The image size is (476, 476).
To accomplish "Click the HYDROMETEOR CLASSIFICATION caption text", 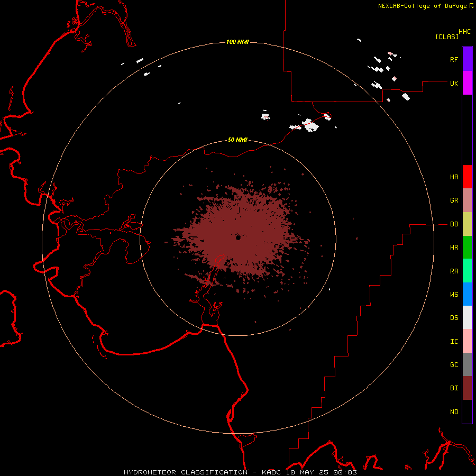I will point(186,472).
